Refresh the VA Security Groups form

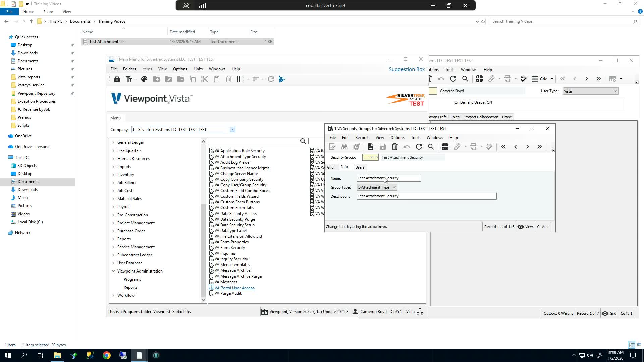419,147
